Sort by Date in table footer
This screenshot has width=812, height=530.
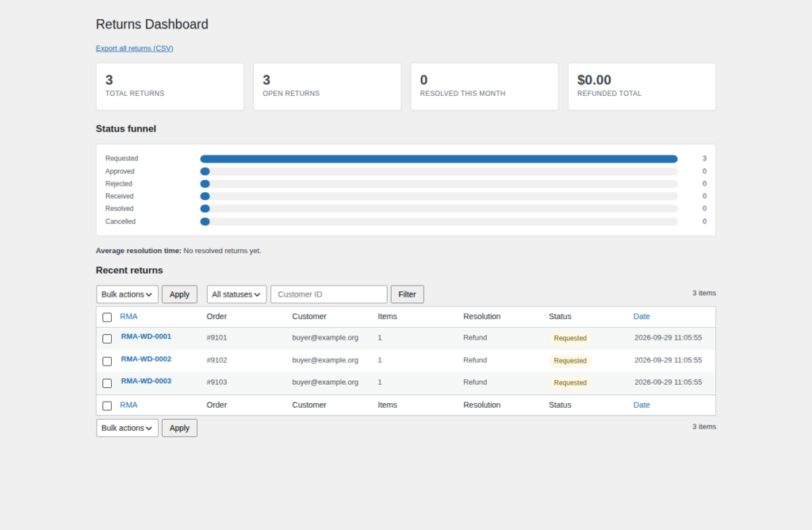(x=642, y=405)
